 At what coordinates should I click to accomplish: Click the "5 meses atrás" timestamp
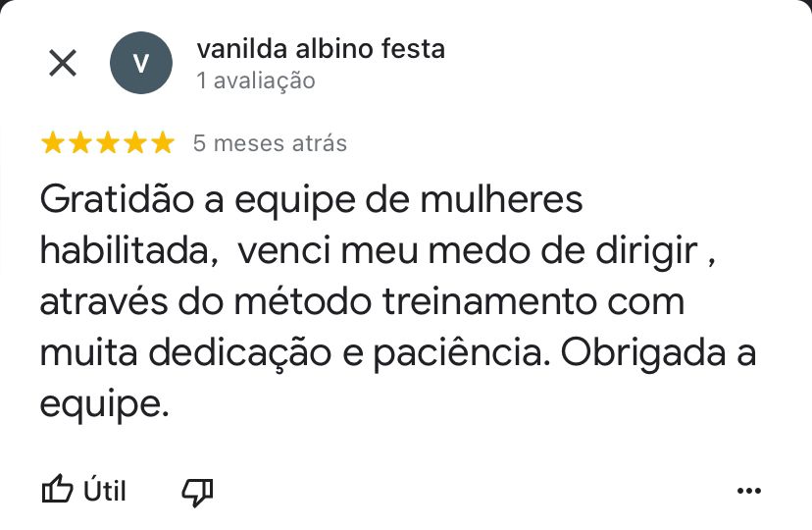coord(270,143)
